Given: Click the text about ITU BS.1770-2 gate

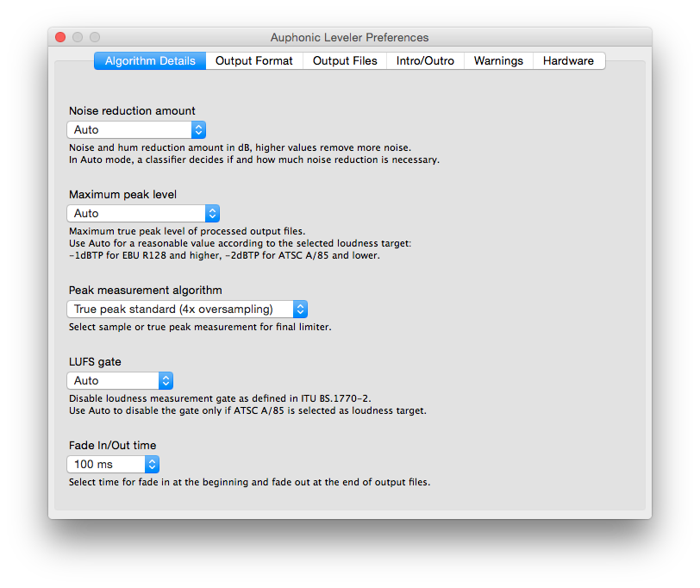Looking at the screenshot, I should pyautogui.click(x=220, y=398).
